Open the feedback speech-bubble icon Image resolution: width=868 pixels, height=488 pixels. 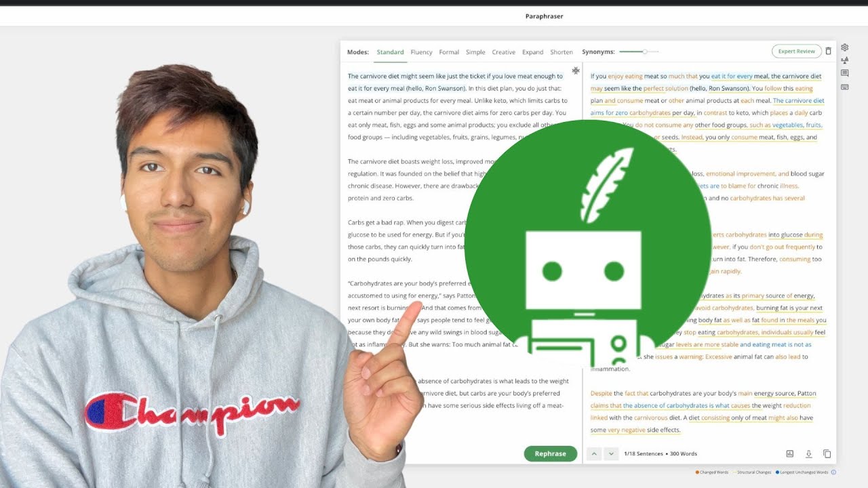click(x=844, y=73)
